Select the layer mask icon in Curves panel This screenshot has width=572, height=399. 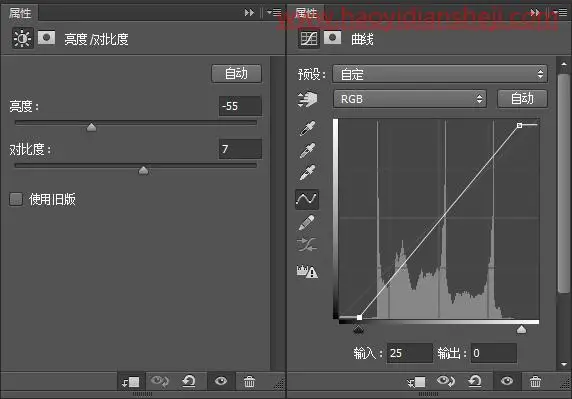click(x=332, y=38)
